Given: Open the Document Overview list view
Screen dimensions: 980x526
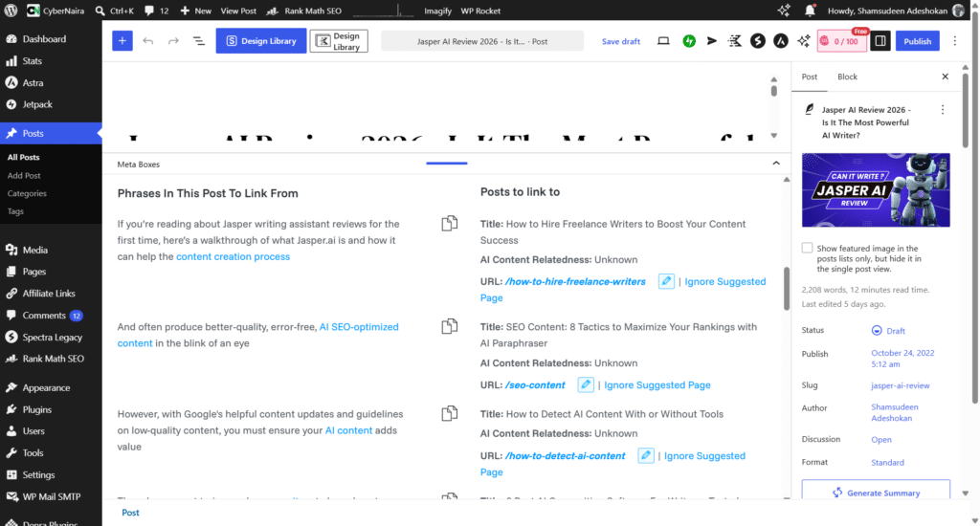Looking at the screenshot, I should (199, 41).
